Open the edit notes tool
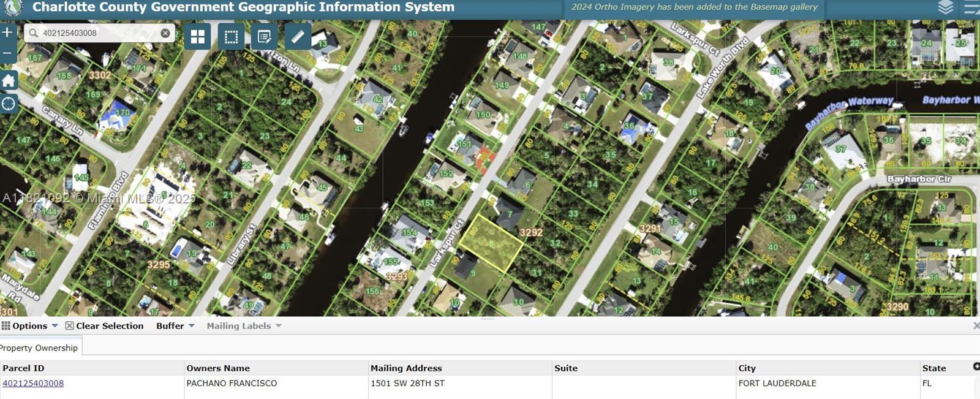The image size is (980, 399). click(x=265, y=37)
